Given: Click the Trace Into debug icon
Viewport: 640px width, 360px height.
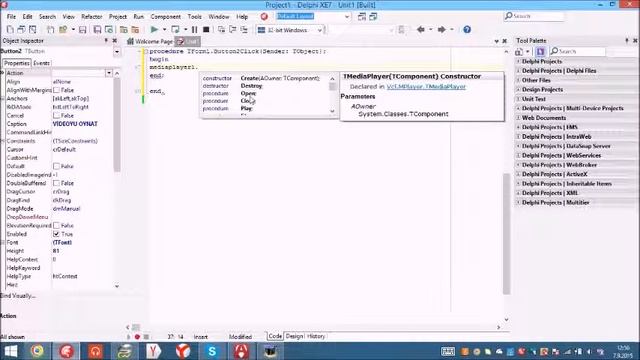Looking at the screenshot, I should click(221, 29).
